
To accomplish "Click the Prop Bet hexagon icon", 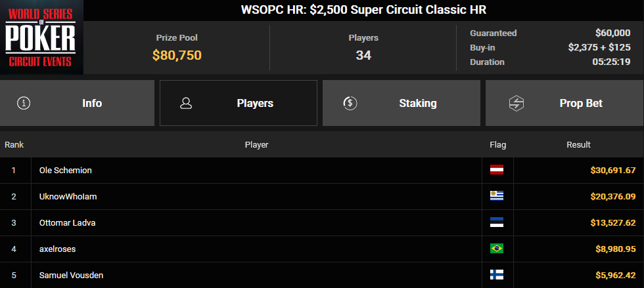I will point(516,103).
